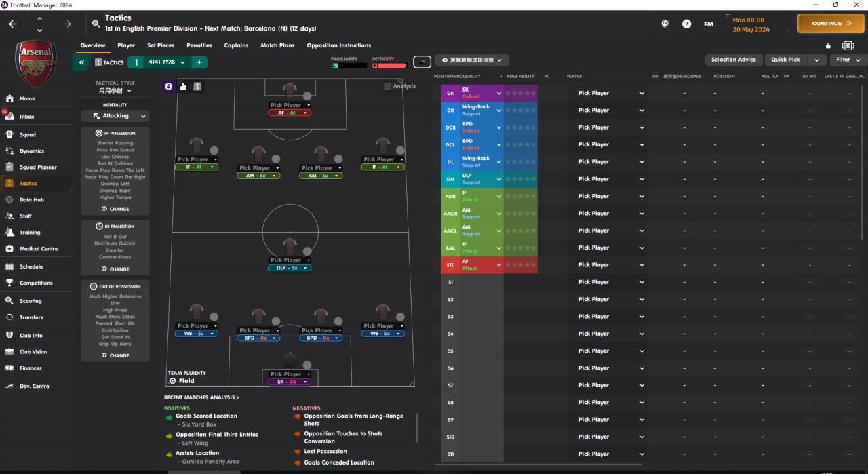The height and width of the screenshot is (474, 868).
Task: Switch to the Match Plans tab
Action: click(277, 45)
